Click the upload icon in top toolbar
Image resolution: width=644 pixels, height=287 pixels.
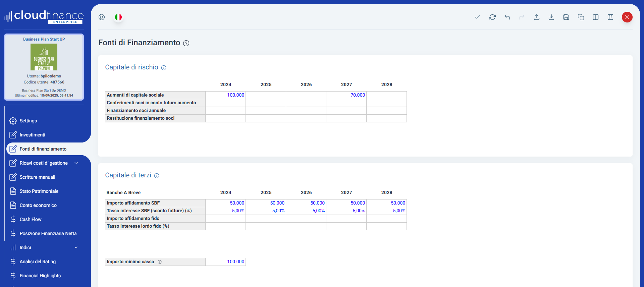[537, 17]
